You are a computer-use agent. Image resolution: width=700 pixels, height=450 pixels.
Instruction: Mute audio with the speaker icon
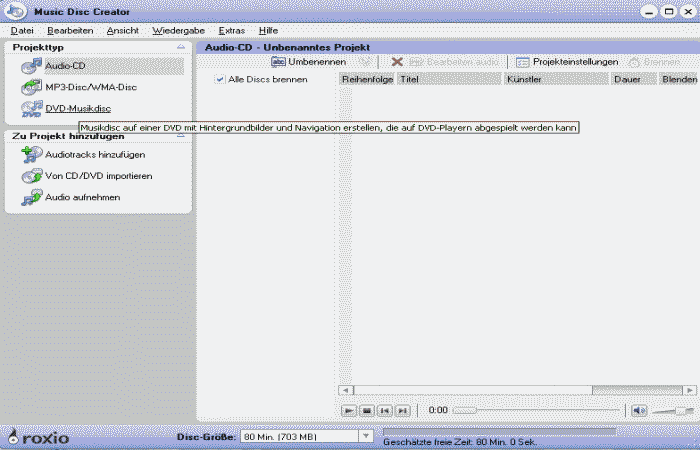pyautogui.click(x=639, y=410)
